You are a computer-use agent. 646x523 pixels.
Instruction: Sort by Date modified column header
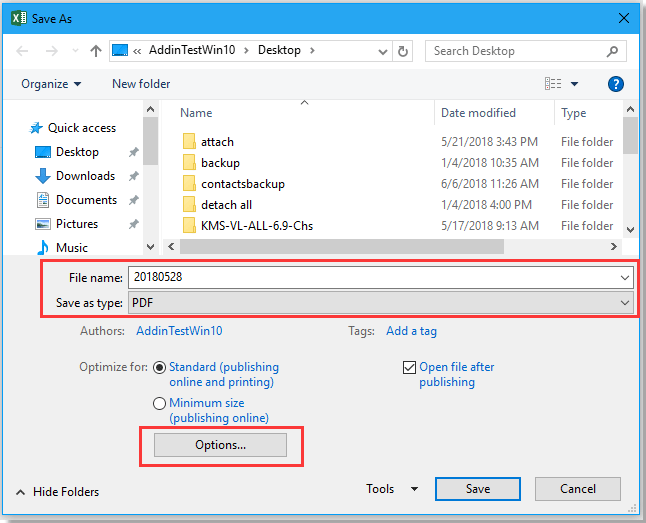tap(478, 113)
